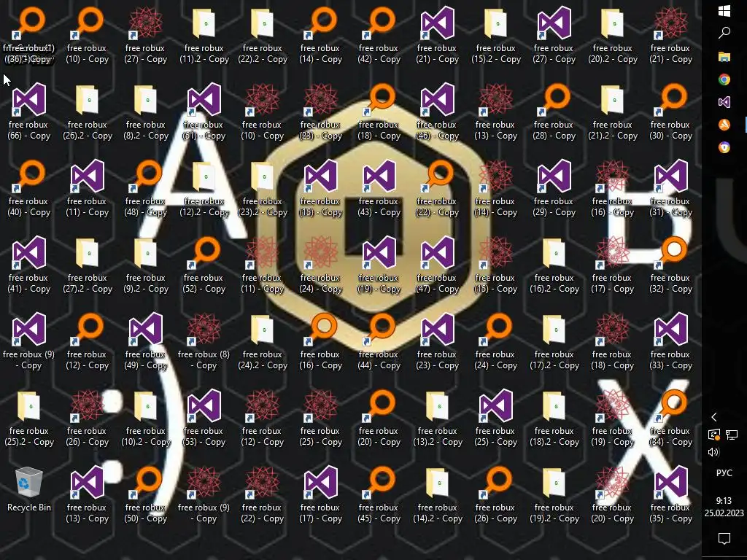Select the Recycle Bin desktop icon
Image resolution: width=747 pixels, height=560 pixels.
pos(29,489)
